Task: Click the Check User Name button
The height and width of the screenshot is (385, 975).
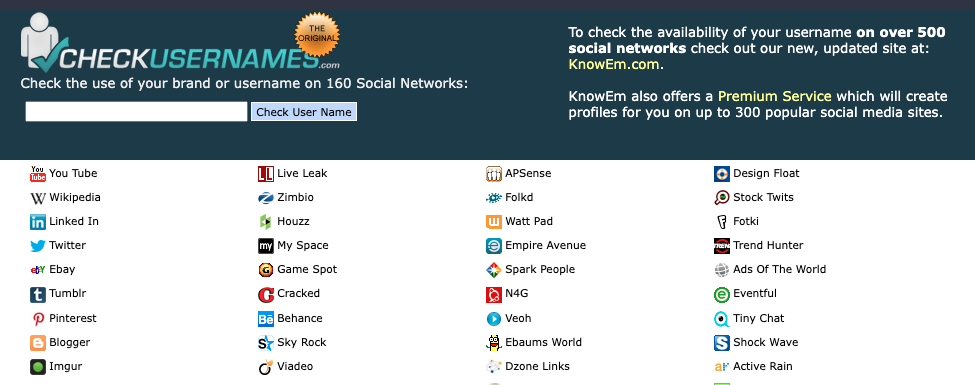Action: coord(304,112)
